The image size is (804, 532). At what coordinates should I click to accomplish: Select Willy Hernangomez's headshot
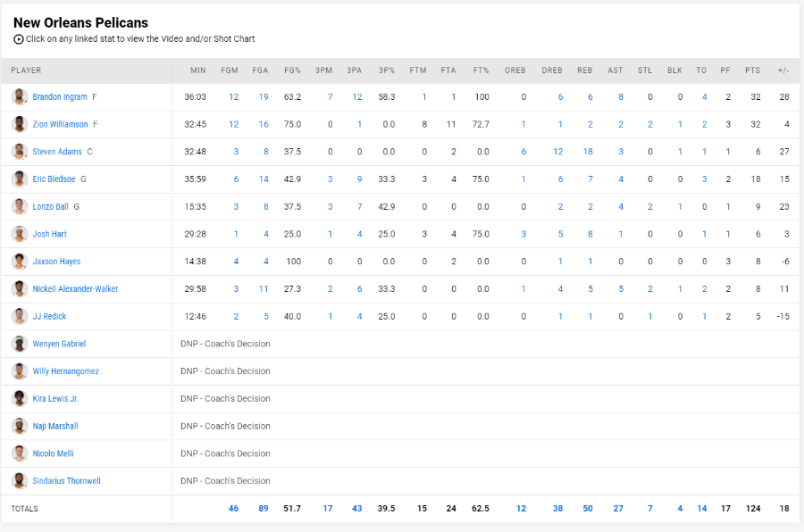pos(20,371)
